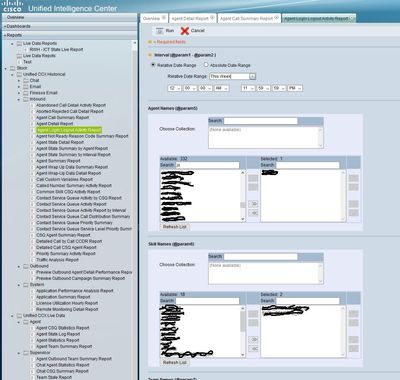Open the Agent State Log Report
This screenshot has height=380, width=400.
tap(58, 334)
